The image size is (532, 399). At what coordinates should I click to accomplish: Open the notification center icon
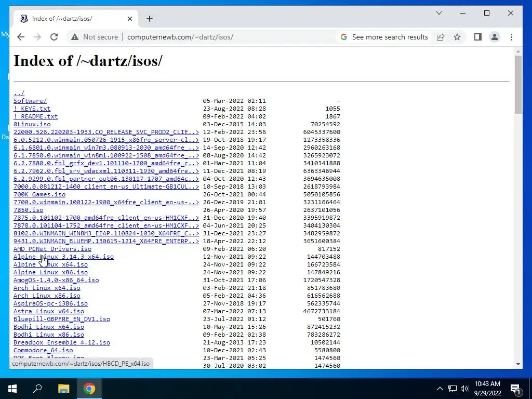(515, 389)
